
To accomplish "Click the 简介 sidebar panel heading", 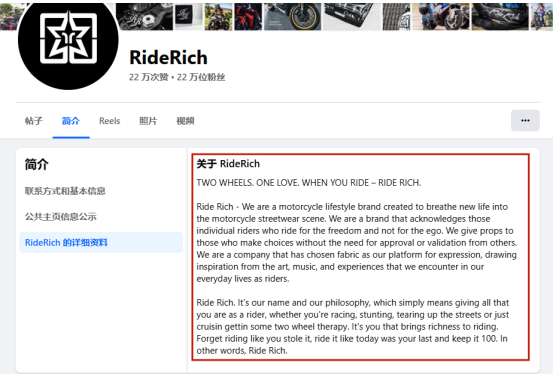I will click(x=37, y=165).
